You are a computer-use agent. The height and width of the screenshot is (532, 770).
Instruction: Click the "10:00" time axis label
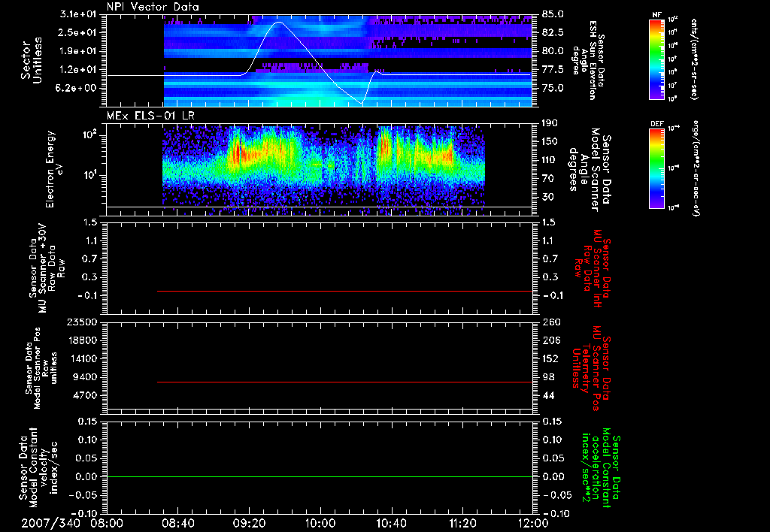(320, 523)
